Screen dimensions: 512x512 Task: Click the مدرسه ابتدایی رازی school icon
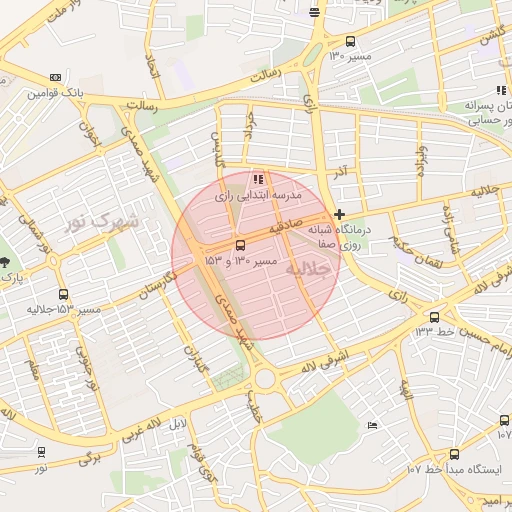259,179
